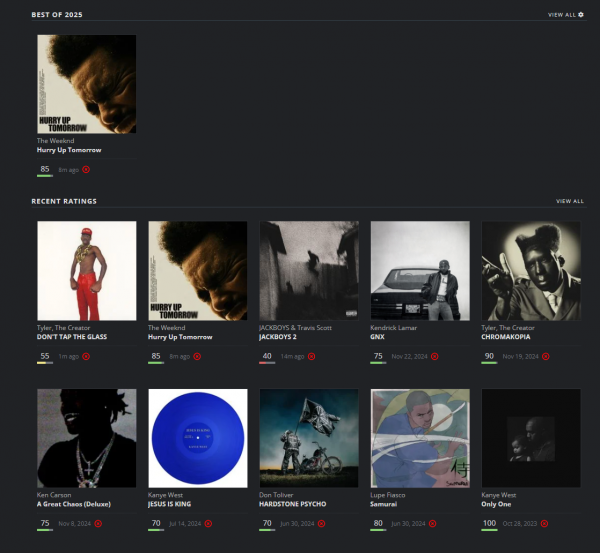Image resolution: width=600 pixels, height=553 pixels.
Task: Click Hurry Up Tomorrow cover in Best of 2025
Action: pyautogui.click(x=86, y=84)
